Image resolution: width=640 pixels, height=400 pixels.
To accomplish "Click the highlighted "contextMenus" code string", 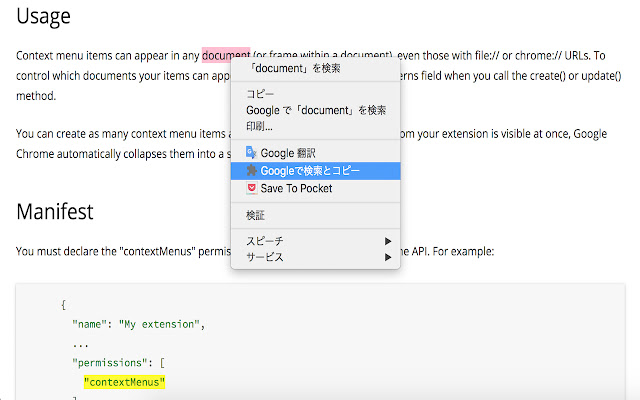I will (124, 382).
